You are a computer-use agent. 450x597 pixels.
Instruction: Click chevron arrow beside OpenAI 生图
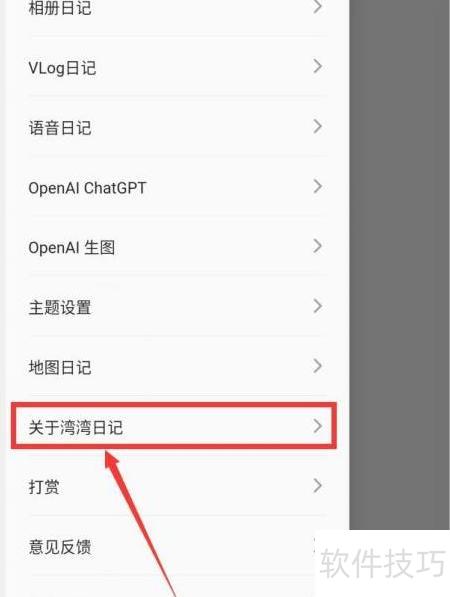click(x=318, y=246)
